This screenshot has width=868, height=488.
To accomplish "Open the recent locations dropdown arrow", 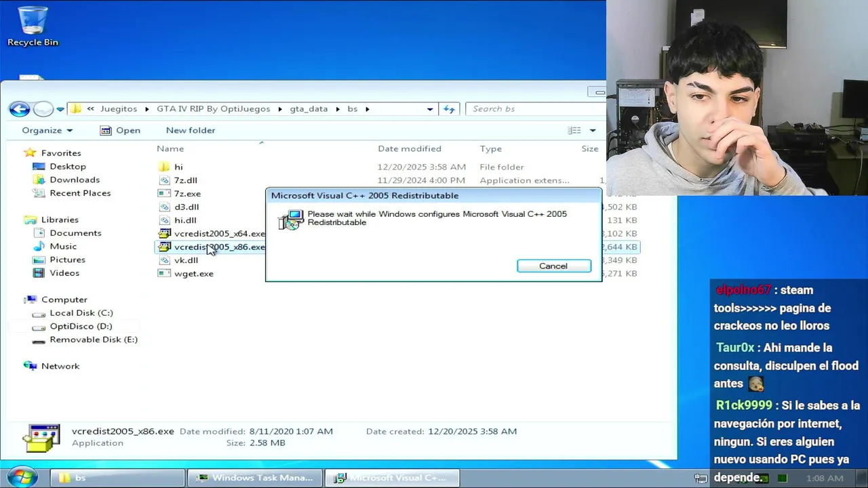I will 60,109.
